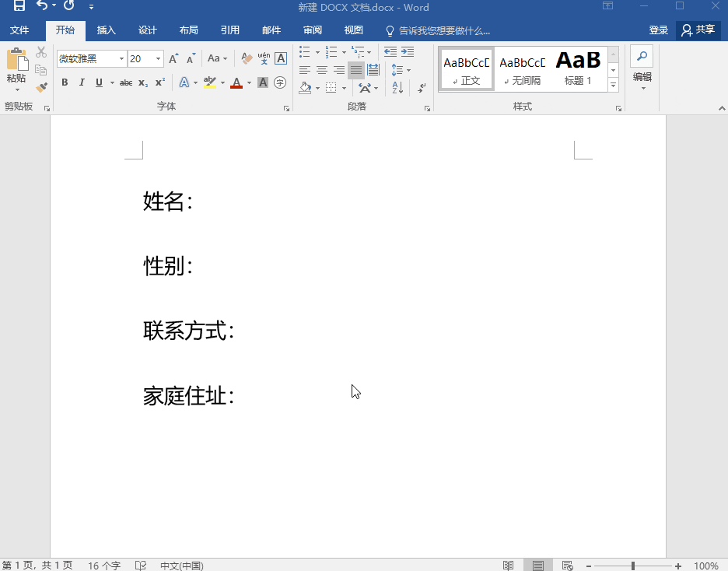The image size is (728, 571).
Task: Click the zoom slider in status bar
Action: (x=633, y=566)
